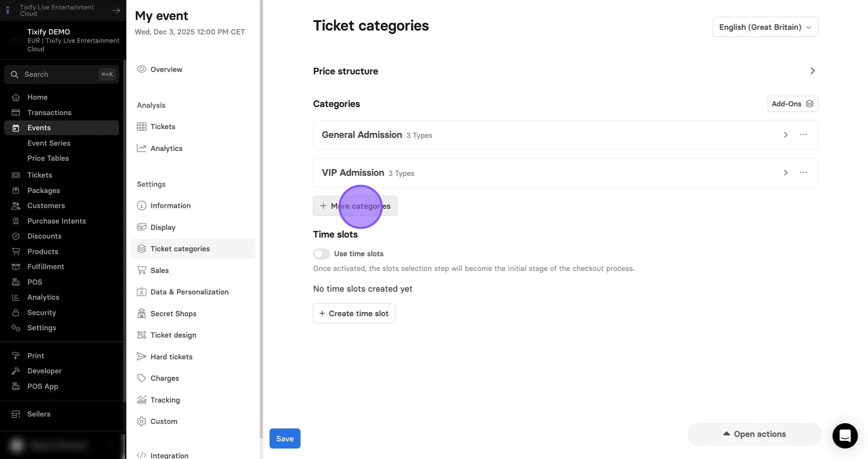
Task: Click the Packages box icon
Action: [x=15, y=191]
